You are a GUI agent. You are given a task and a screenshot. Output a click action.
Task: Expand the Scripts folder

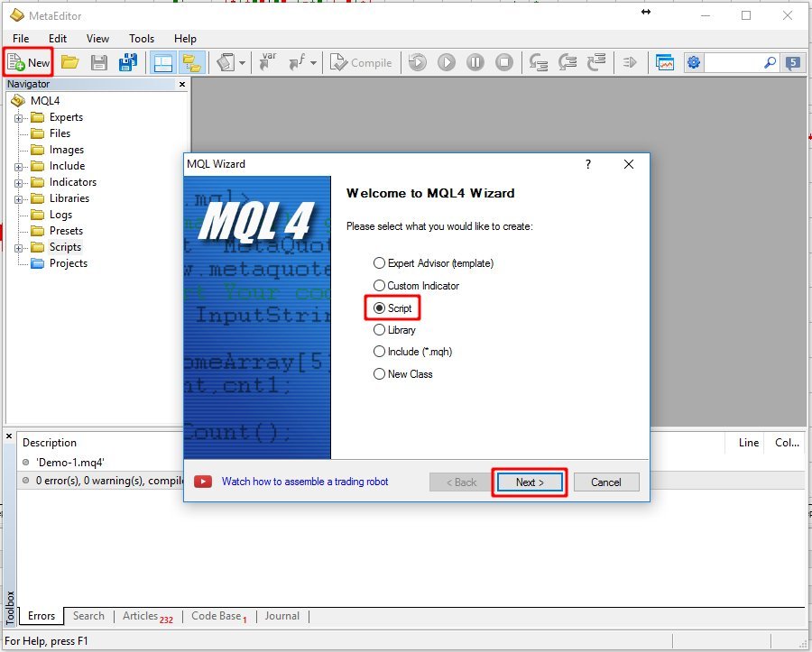click(18, 248)
